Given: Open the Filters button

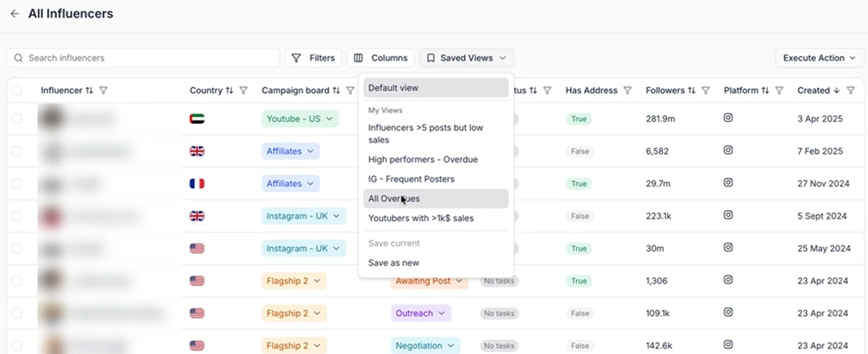Looking at the screenshot, I should pyautogui.click(x=314, y=58).
